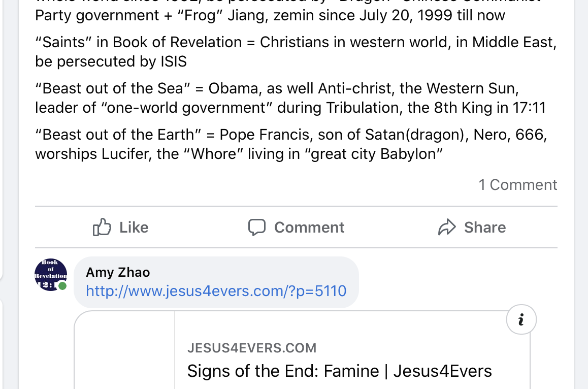Open the "1 Comment" count link
The image size is (588, 389).
click(517, 185)
